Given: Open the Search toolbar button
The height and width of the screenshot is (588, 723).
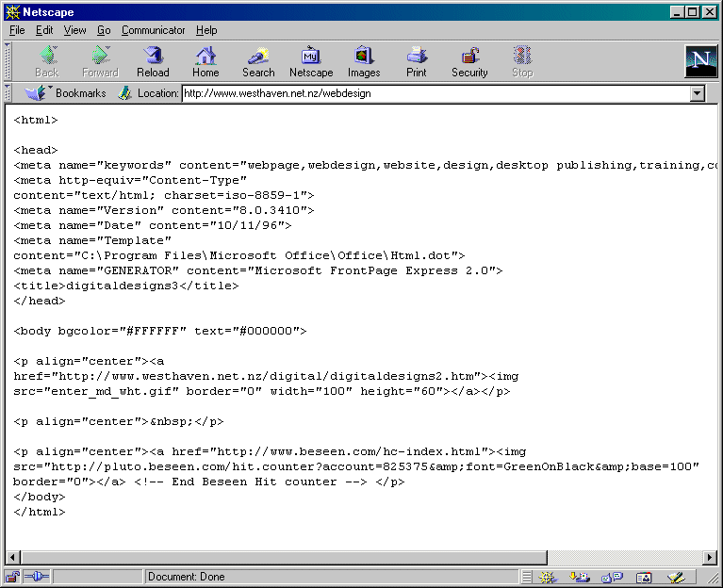Looking at the screenshot, I should (258, 61).
